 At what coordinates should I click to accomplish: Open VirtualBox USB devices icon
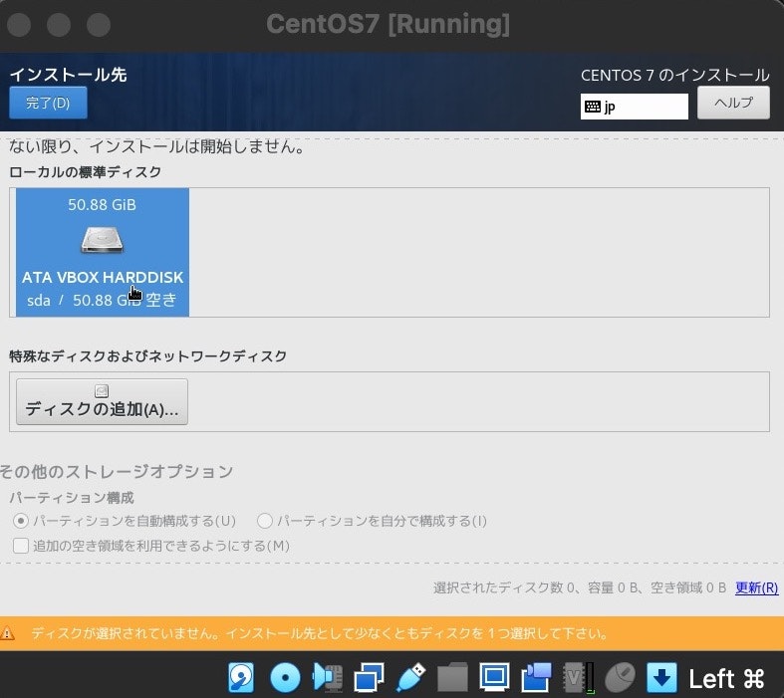click(410, 678)
